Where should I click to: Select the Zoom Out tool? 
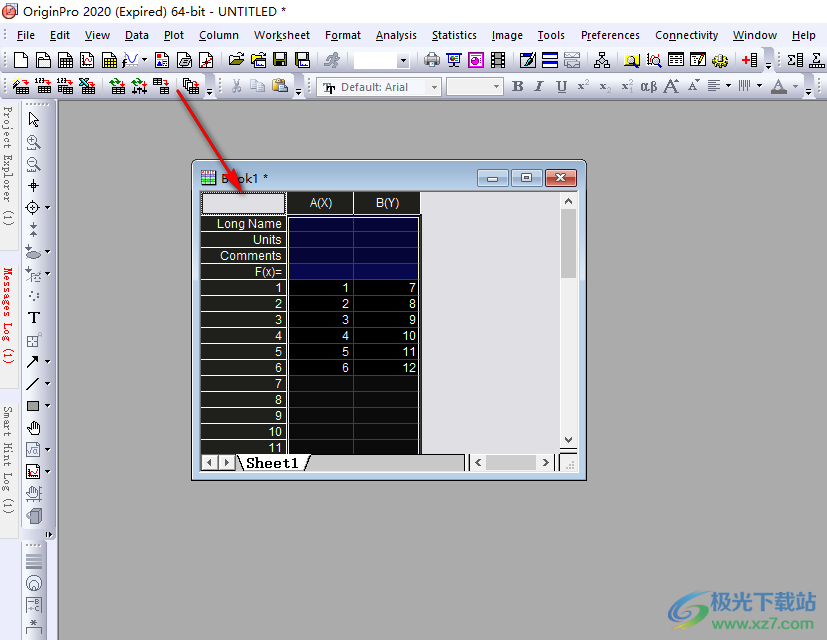coord(34,164)
